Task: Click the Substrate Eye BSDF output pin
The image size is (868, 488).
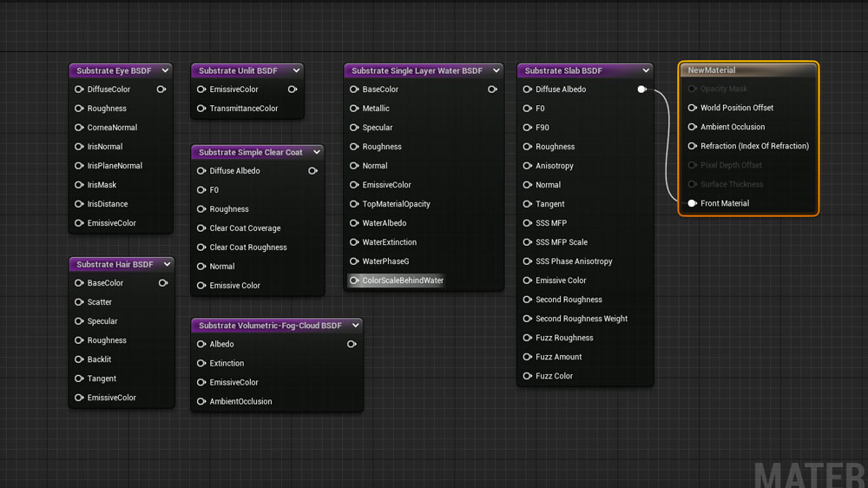Action: 161,89
